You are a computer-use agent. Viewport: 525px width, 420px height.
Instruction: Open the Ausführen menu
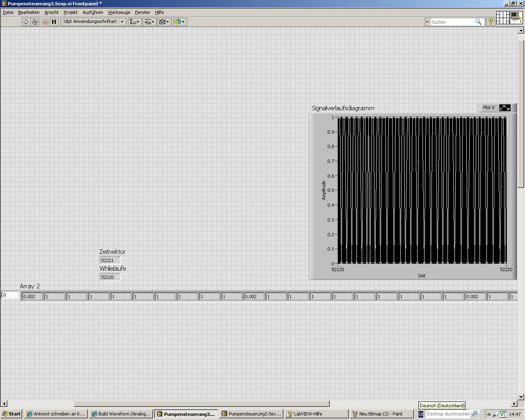coord(93,12)
